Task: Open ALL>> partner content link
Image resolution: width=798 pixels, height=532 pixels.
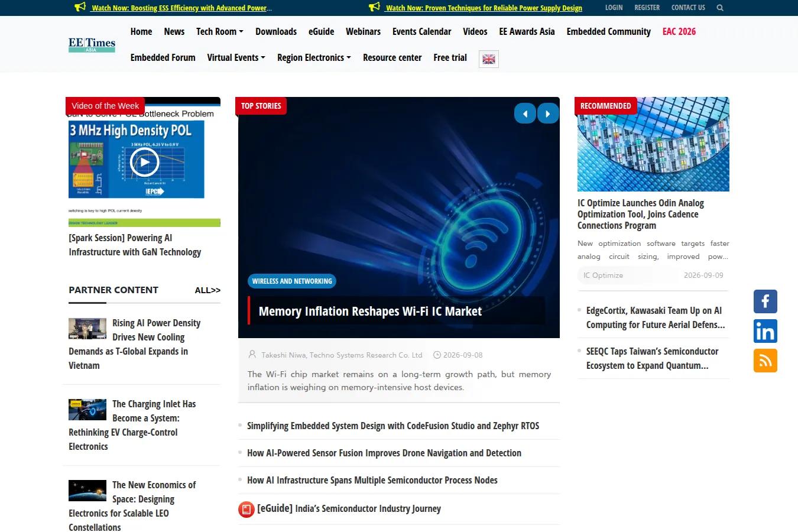Action: [207, 290]
